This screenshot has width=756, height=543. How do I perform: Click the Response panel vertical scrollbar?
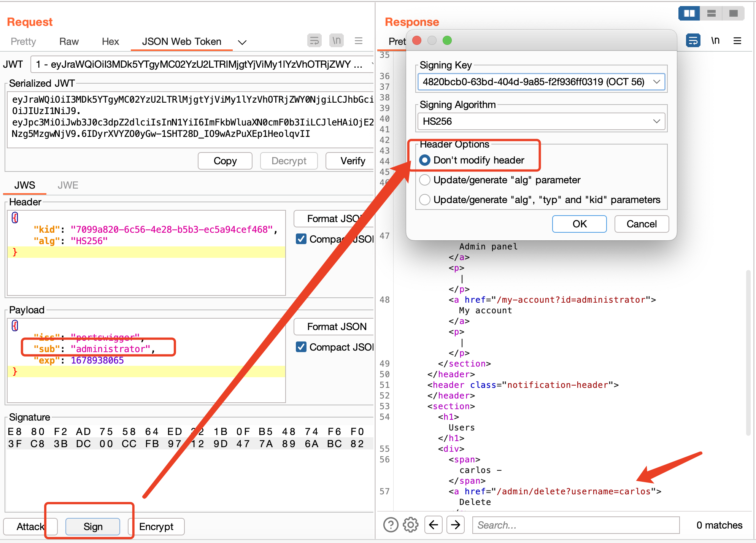click(748, 352)
